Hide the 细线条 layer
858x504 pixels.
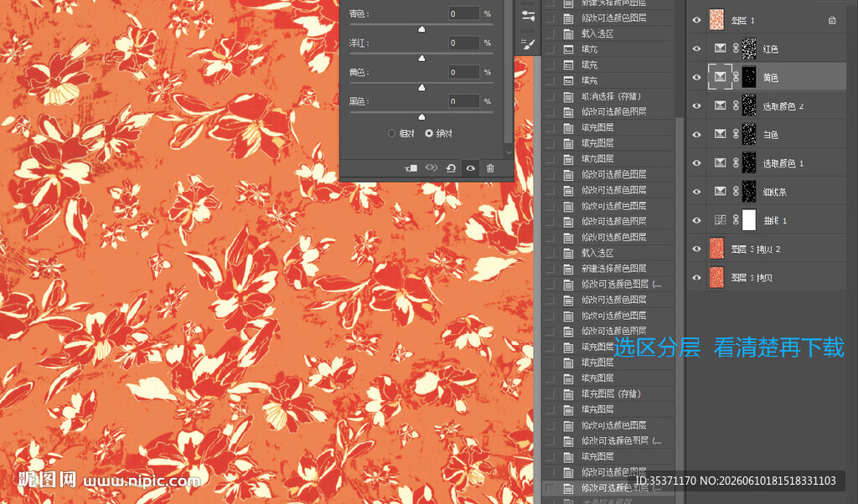pyautogui.click(x=696, y=192)
